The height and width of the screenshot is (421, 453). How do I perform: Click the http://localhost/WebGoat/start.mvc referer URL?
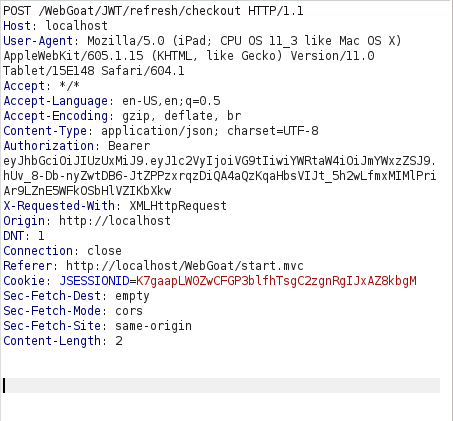coord(185,266)
